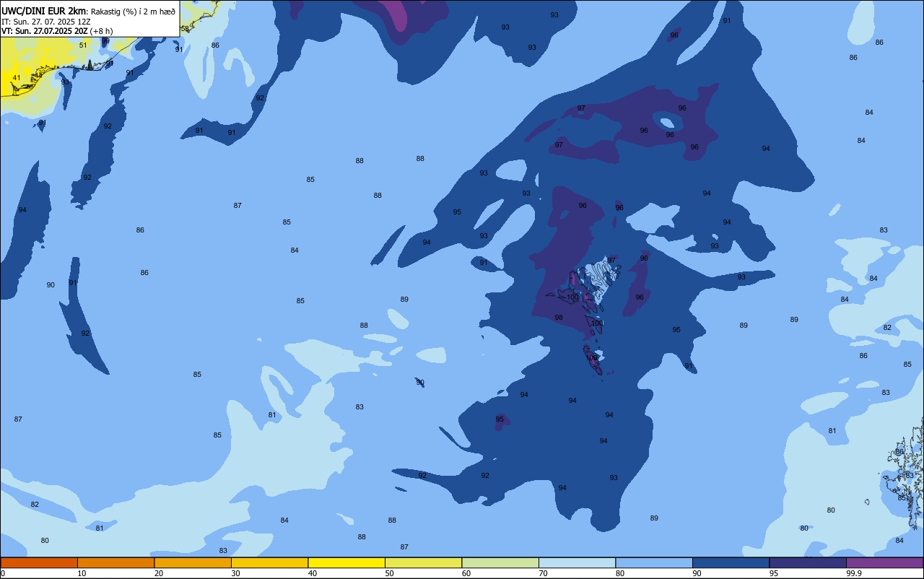The image size is (924, 579).
Task: Click the '98' humidity value on the map
Action: click(559, 318)
